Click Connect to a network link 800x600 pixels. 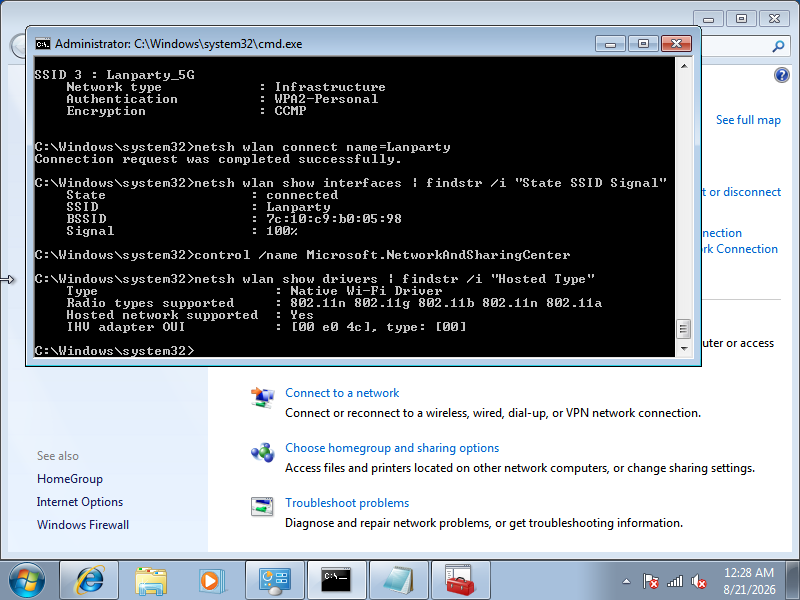coord(342,393)
